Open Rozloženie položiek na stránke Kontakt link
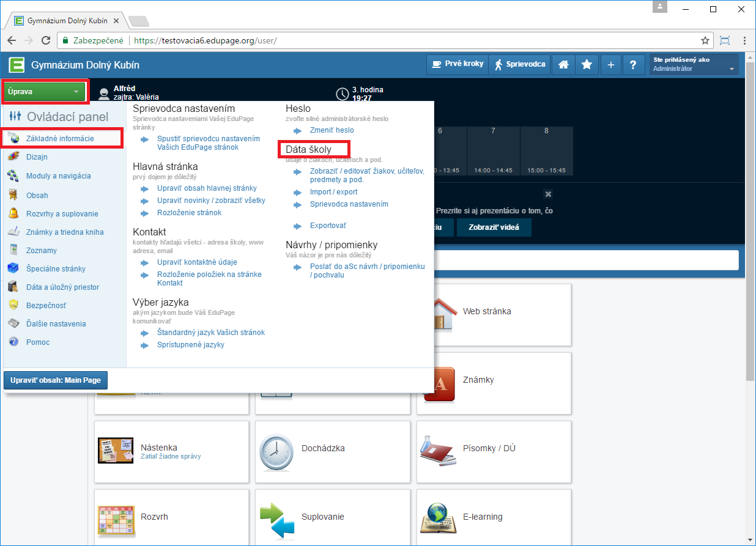The image size is (756, 546). [209, 279]
